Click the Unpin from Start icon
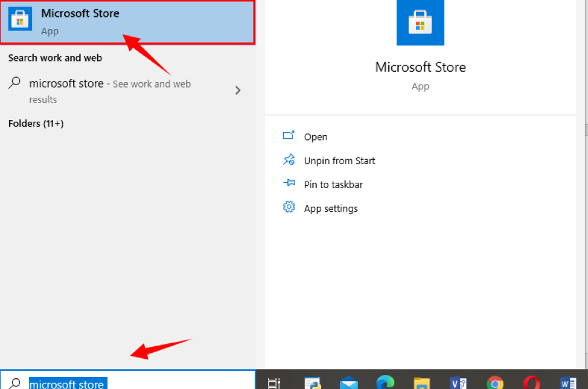The height and width of the screenshot is (389, 588). [x=289, y=159]
